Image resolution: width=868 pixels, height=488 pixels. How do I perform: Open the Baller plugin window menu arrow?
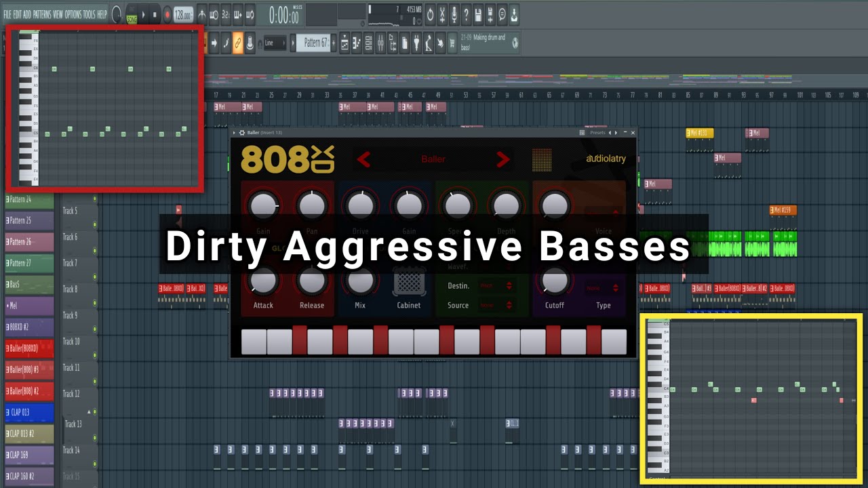[234, 133]
